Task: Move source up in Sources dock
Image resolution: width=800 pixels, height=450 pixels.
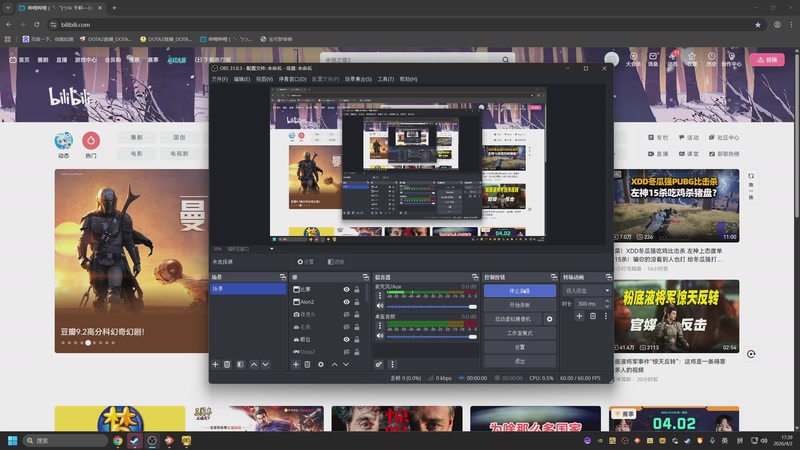Action: pos(334,364)
